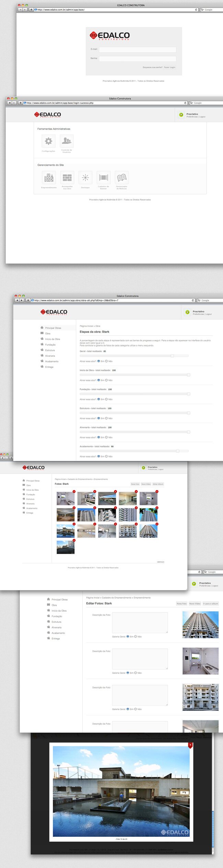Click Logout link in dashboard window
The image size is (223, 868).
pyautogui.click(x=202, y=117)
